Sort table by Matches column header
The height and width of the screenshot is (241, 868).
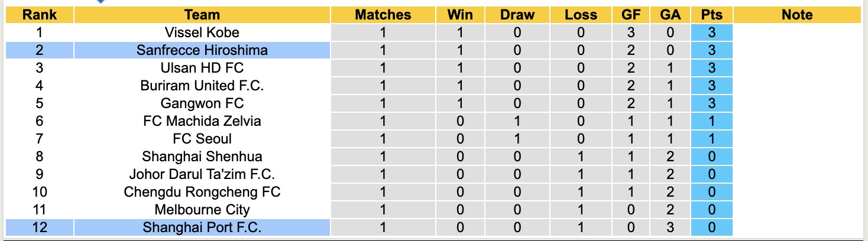point(383,15)
